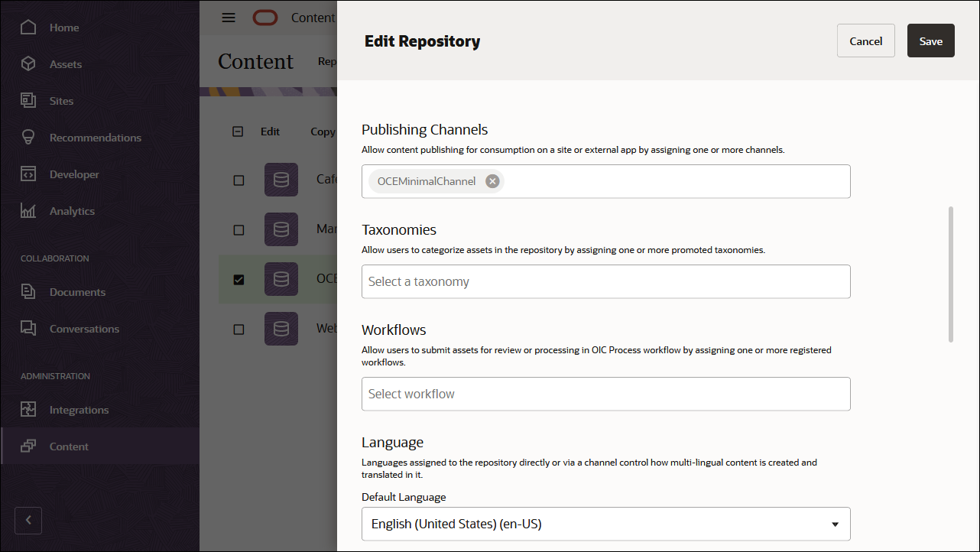980x552 pixels.
Task: Open the Select workflow picker
Action: click(x=605, y=394)
